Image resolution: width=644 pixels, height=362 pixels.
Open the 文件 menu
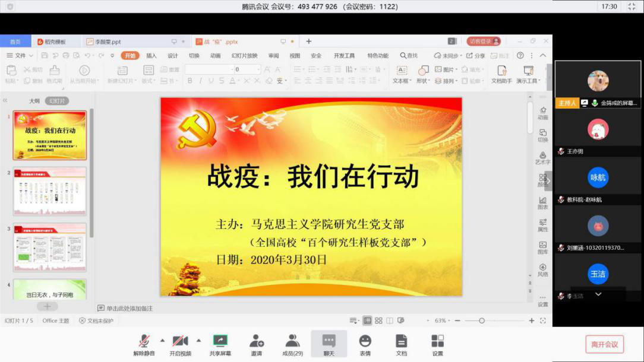tap(20, 55)
